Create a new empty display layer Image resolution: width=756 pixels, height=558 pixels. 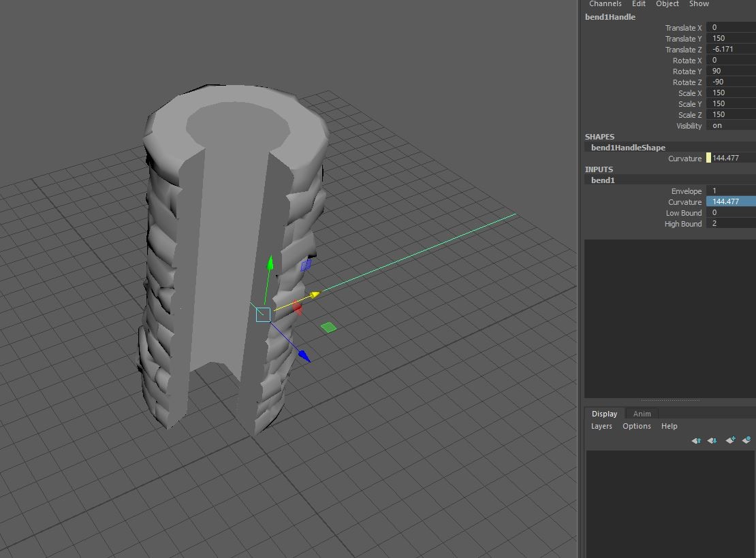pyautogui.click(x=730, y=440)
